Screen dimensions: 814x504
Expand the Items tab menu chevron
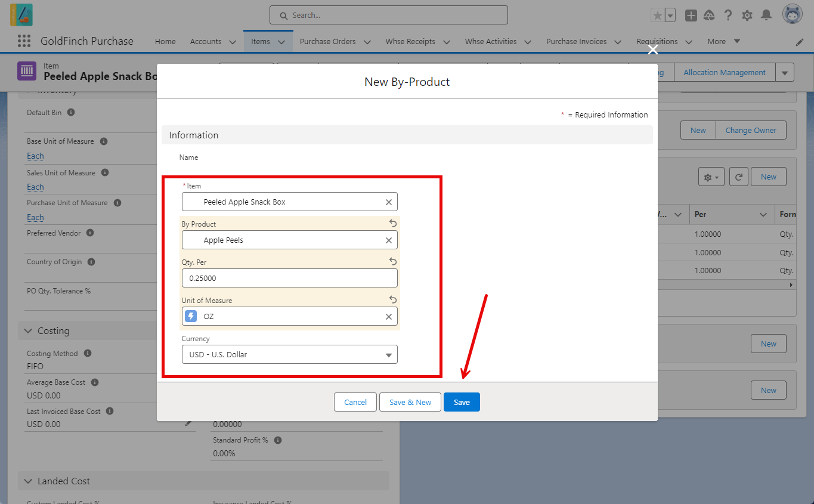(281, 42)
